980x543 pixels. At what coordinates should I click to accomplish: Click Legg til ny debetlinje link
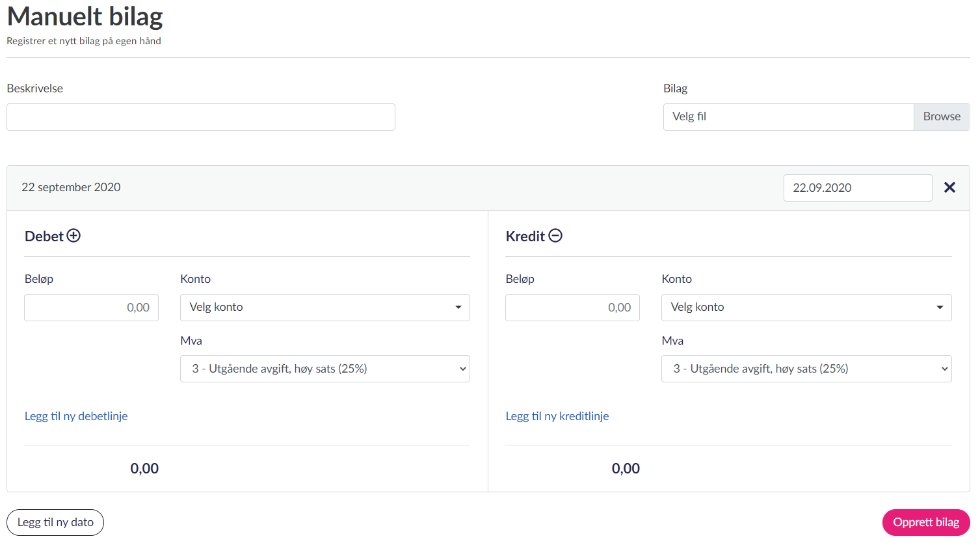(76, 416)
